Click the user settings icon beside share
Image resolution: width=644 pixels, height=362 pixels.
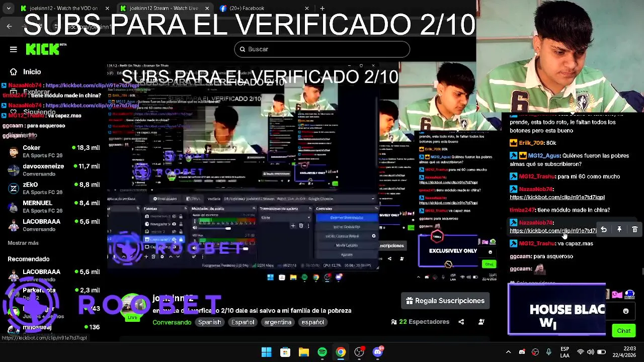pos(481,322)
